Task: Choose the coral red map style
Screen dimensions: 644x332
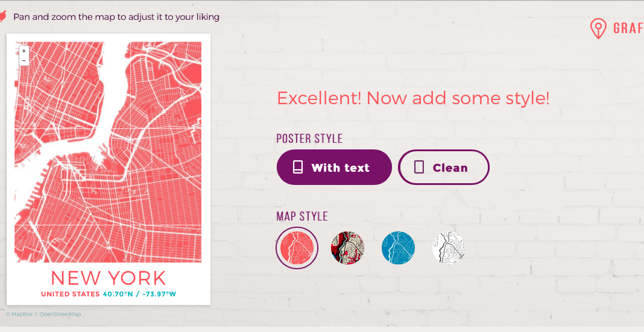Action: pos(297,248)
